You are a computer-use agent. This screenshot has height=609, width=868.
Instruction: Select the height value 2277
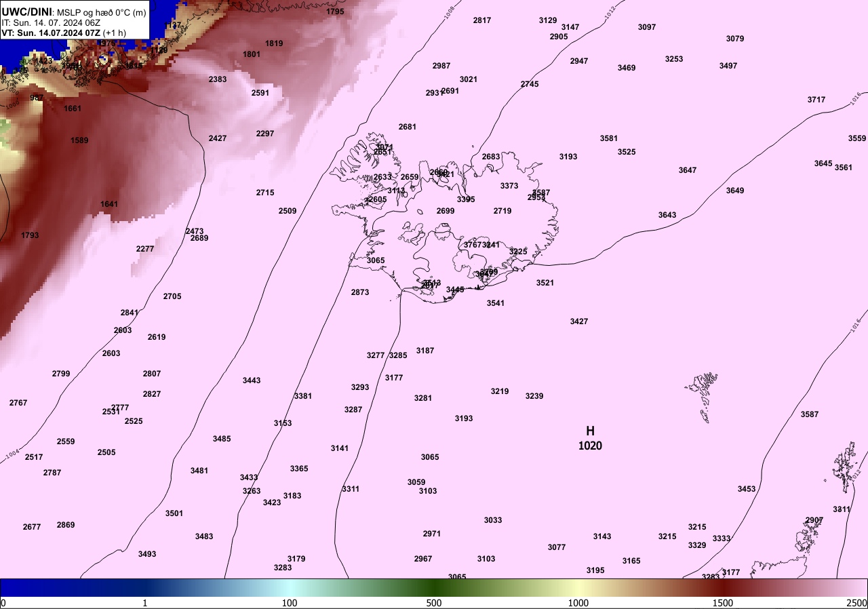click(145, 249)
